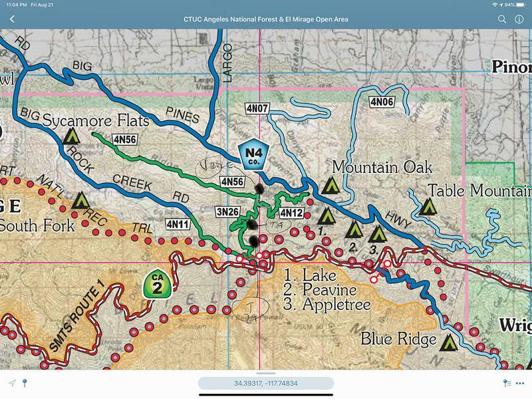Tap the 4N07 road label

(255, 107)
